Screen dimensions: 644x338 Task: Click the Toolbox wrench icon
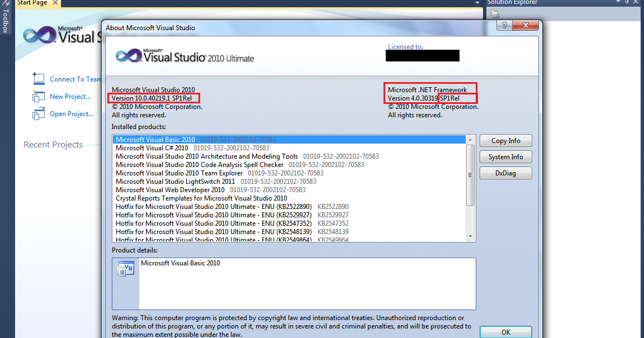[x=6, y=3]
